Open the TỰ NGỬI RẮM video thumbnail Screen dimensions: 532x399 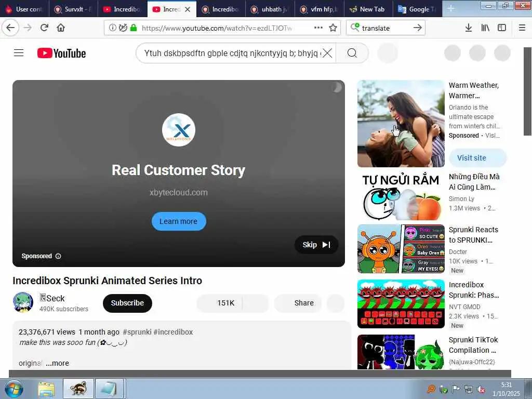click(401, 196)
